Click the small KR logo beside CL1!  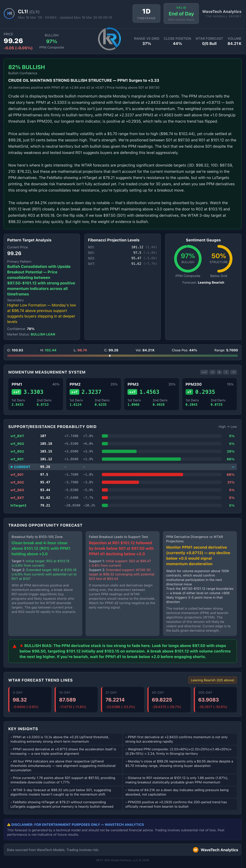click(x=9, y=13)
